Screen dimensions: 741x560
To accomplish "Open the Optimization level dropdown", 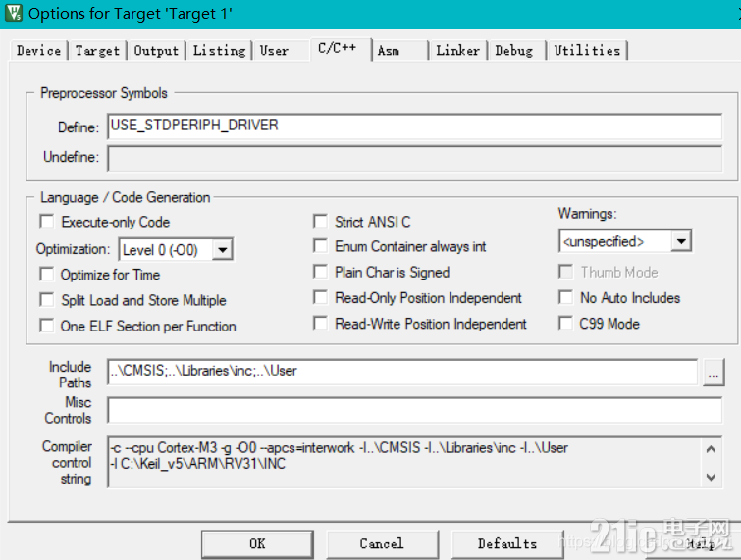I will click(222, 249).
